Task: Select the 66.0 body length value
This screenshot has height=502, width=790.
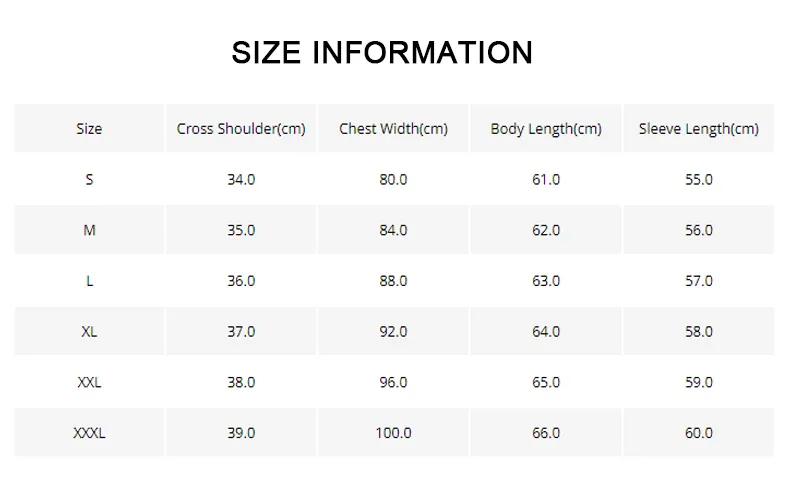Action: (x=546, y=433)
